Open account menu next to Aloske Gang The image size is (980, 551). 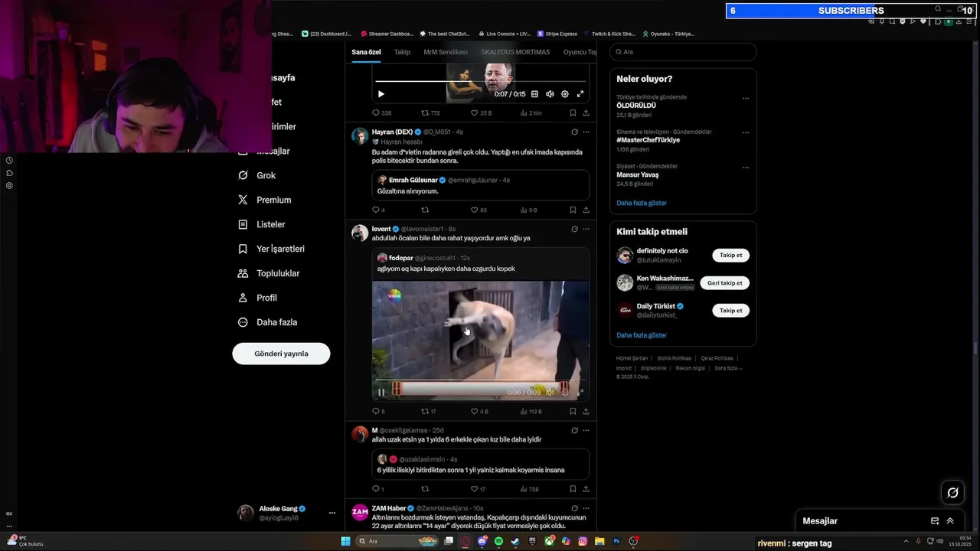[332, 513]
